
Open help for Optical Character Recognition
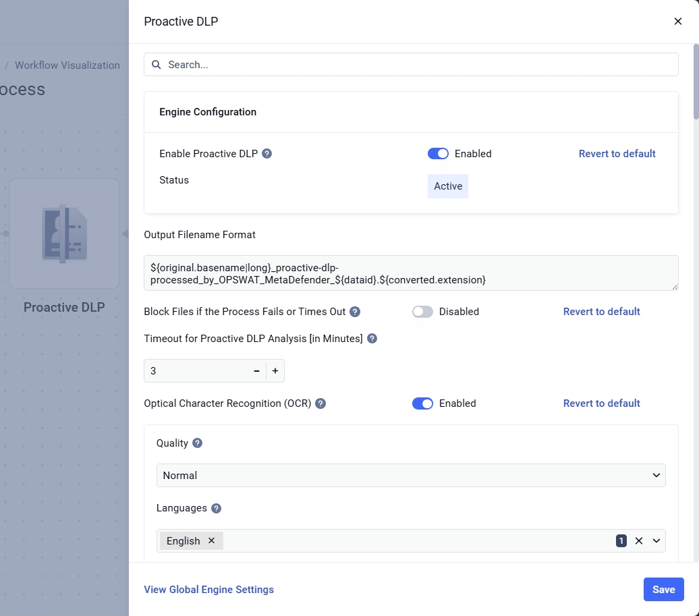(x=320, y=403)
